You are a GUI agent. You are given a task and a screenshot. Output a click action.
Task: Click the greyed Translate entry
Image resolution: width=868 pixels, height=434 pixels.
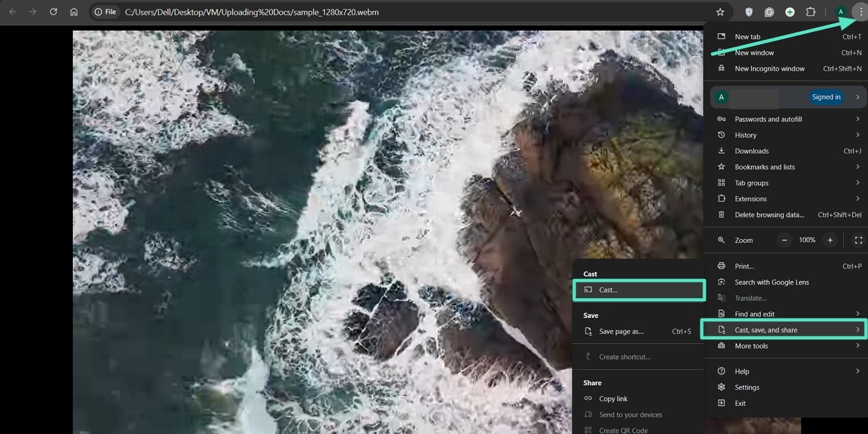(x=785, y=298)
